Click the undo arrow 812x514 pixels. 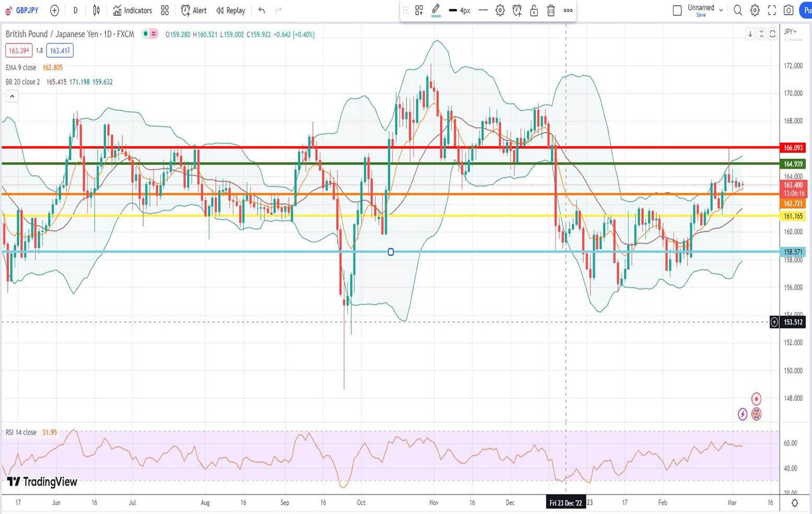pyautogui.click(x=262, y=10)
